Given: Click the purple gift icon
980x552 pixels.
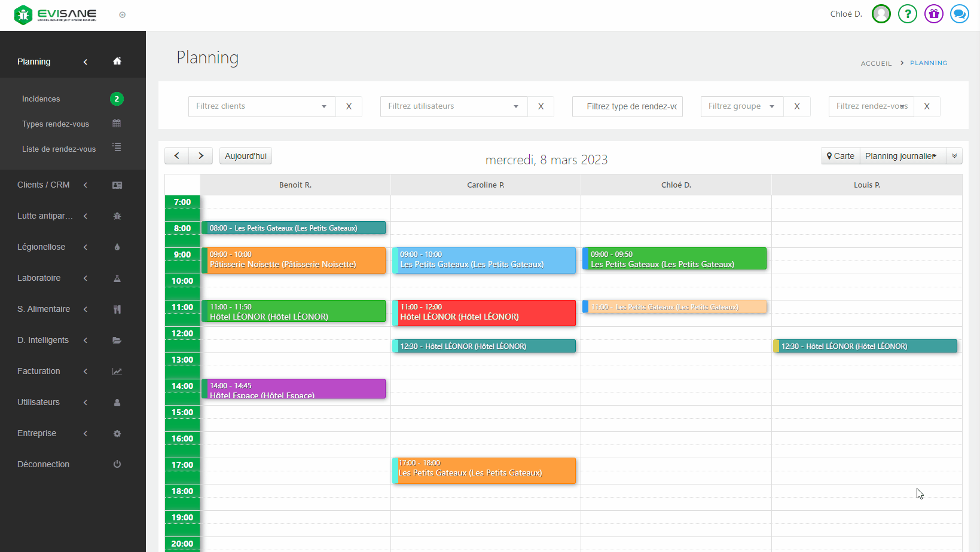Looking at the screenshot, I should pyautogui.click(x=933, y=14).
